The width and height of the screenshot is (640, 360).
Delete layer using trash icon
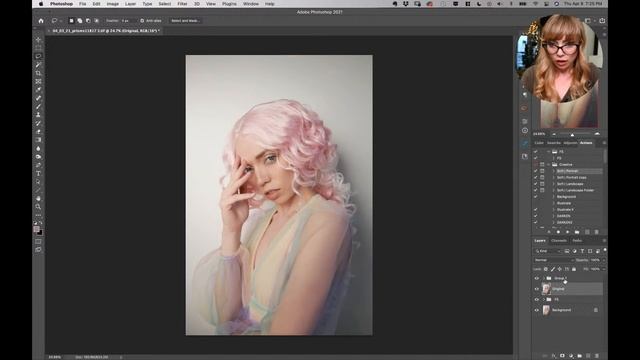(597, 356)
